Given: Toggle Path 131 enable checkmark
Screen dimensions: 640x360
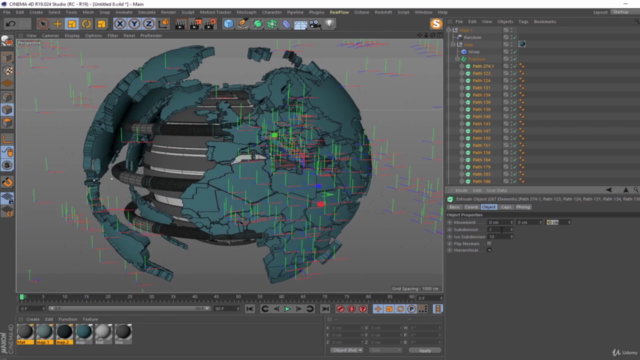Looking at the screenshot, I should (515, 88).
